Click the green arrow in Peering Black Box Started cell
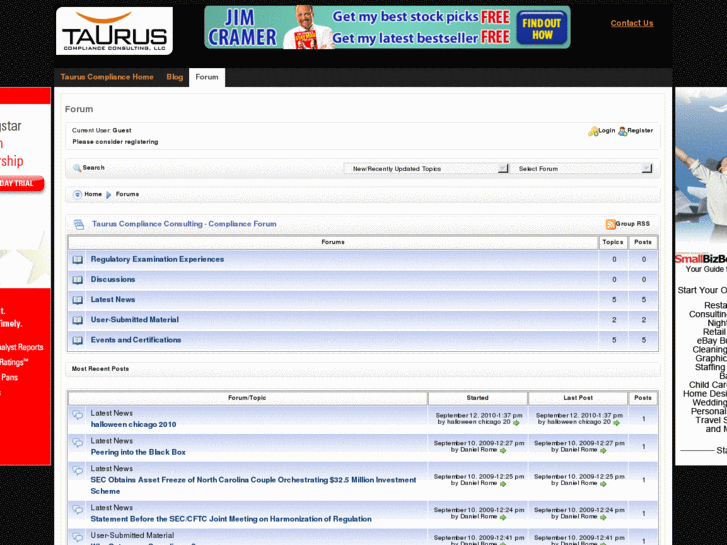The image size is (727, 545). pyautogui.click(x=503, y=450)
